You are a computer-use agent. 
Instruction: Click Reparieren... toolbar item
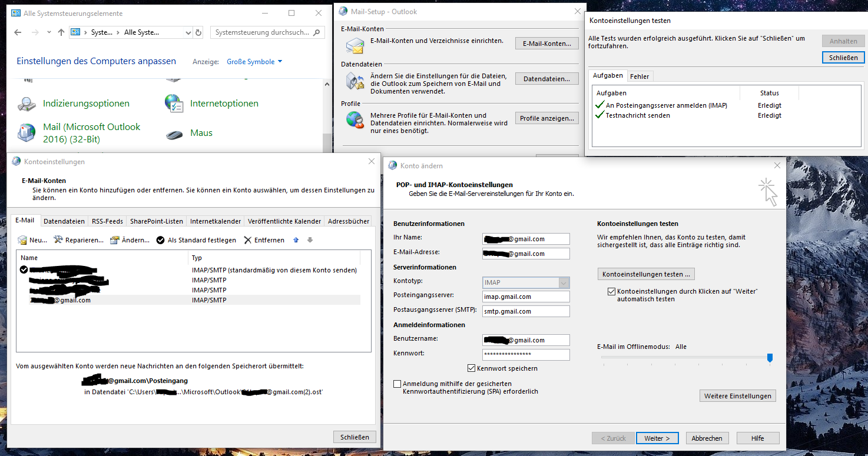[x=78, y=240]
